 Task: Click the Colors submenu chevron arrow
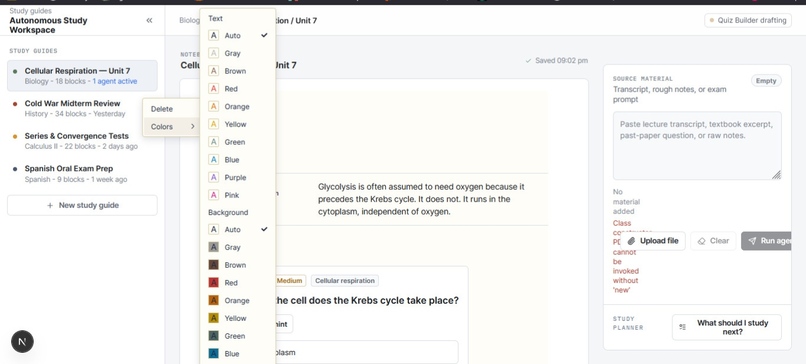click(193, 126)
